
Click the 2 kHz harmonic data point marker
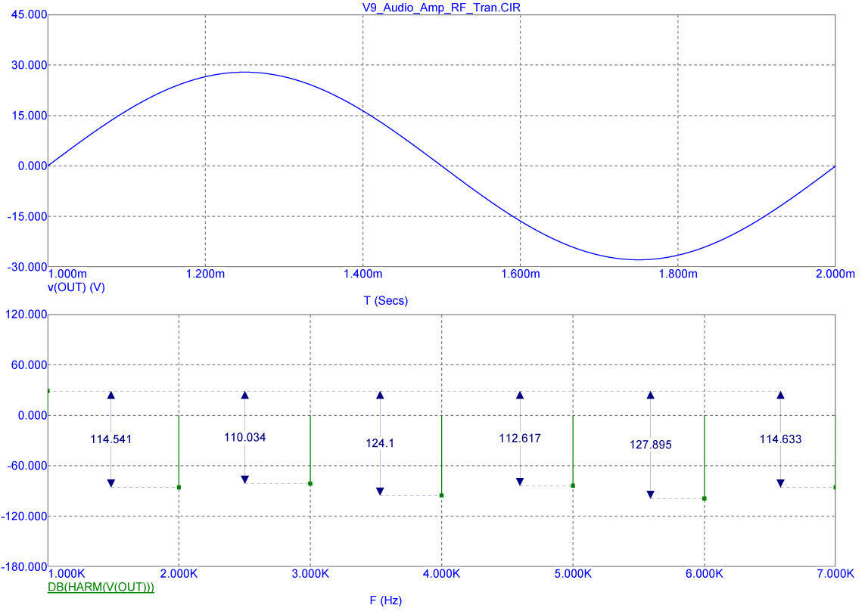coord(179,487)
